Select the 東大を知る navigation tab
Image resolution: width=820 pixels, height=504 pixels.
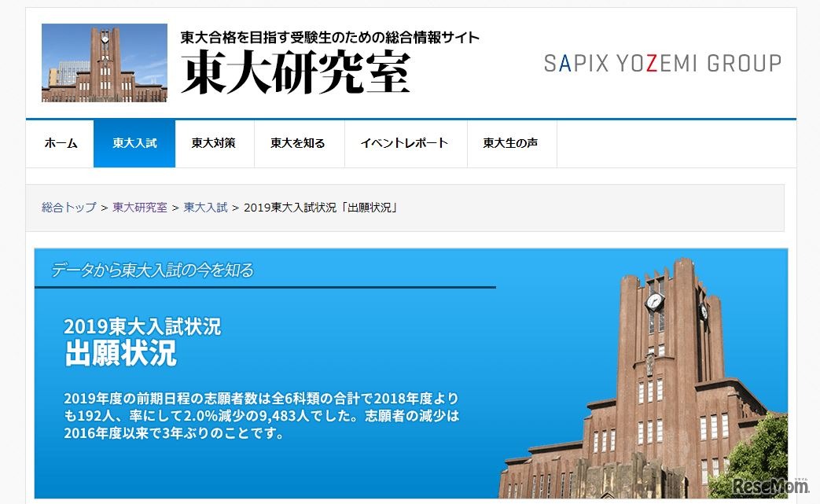pos(300,143)
